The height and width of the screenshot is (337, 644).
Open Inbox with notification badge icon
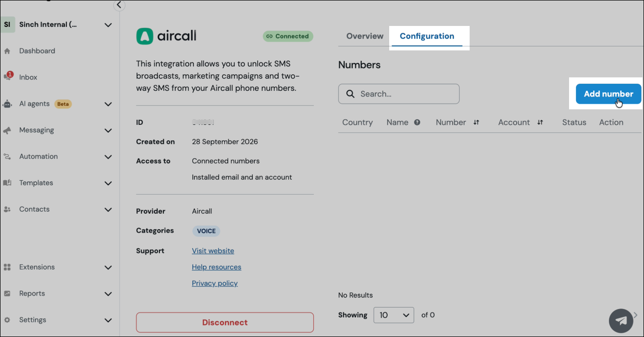7,76
